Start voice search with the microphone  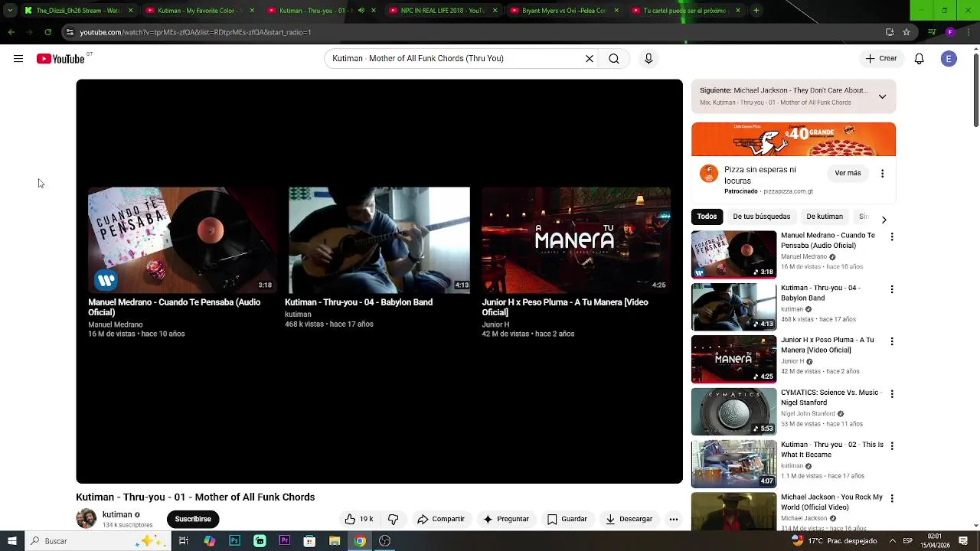pyautogui.click(x=648, y=58)
